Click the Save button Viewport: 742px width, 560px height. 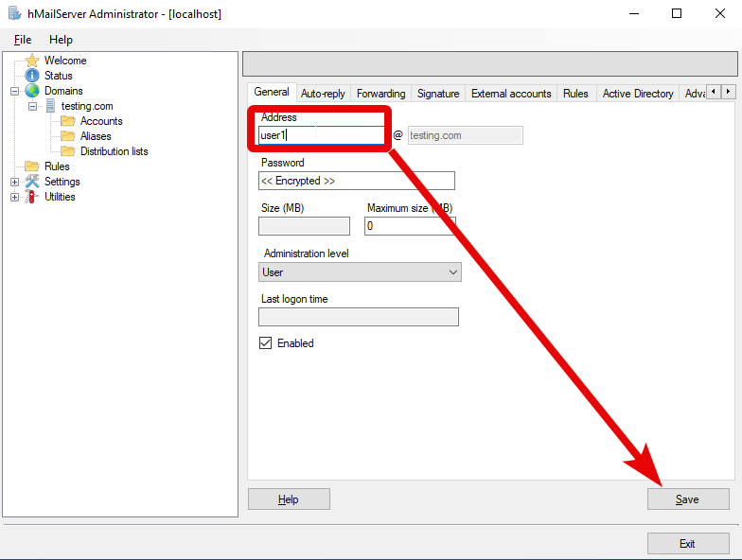[x=688, y=499]
